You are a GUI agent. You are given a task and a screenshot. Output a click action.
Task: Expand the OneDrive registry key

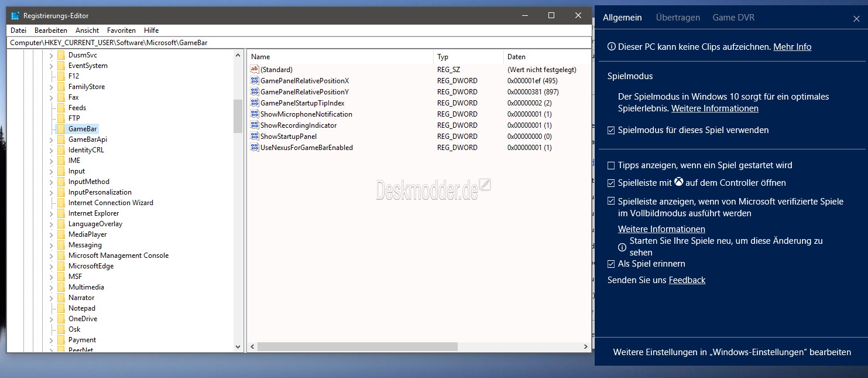[x=51, y=319]
